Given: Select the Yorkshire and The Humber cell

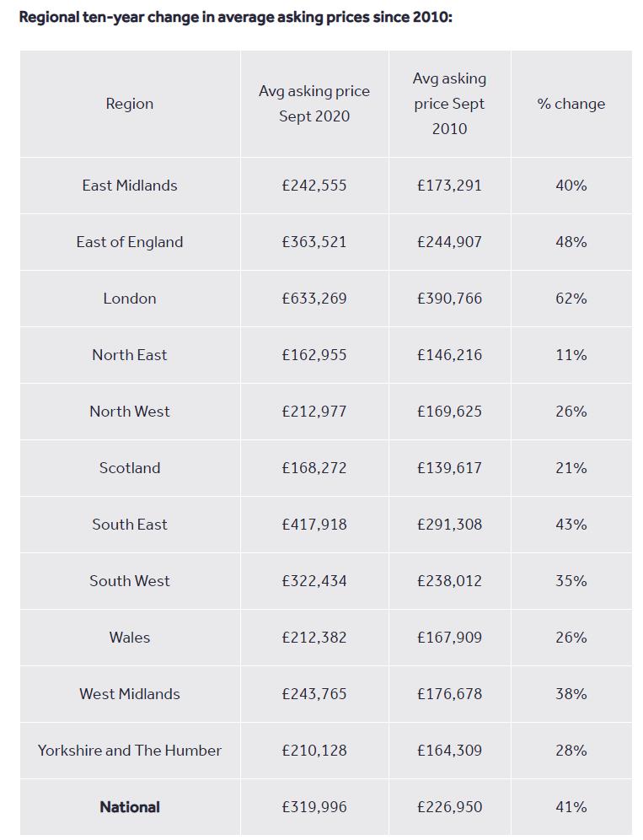Looking at the screenshot, I should click(130, 751).
